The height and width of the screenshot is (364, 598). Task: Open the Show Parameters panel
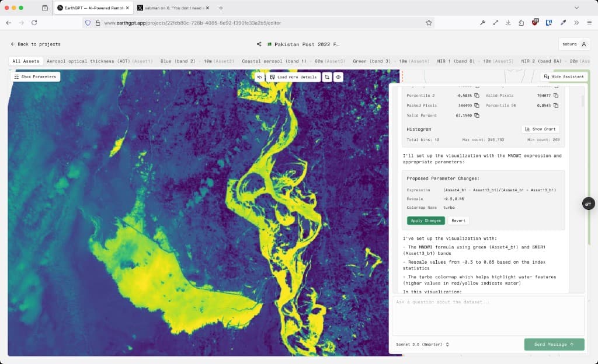pos(35,77)
